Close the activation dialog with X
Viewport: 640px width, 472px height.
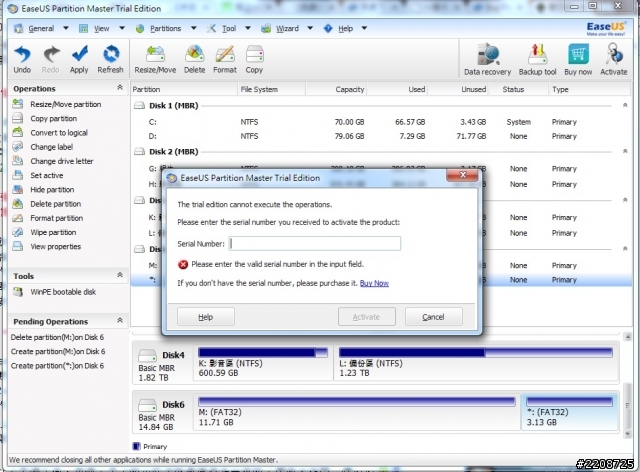[462, 175]
